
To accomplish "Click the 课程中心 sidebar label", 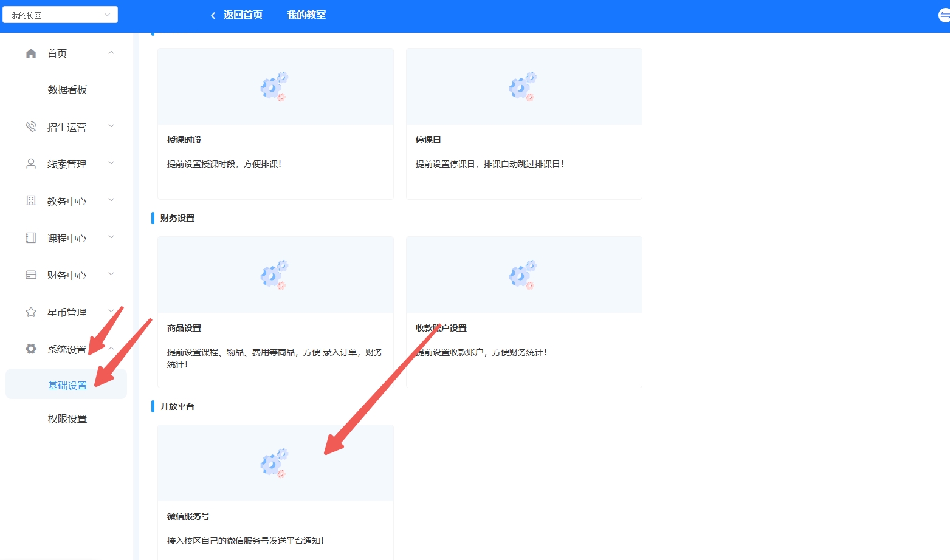I will tap(67, 238).
